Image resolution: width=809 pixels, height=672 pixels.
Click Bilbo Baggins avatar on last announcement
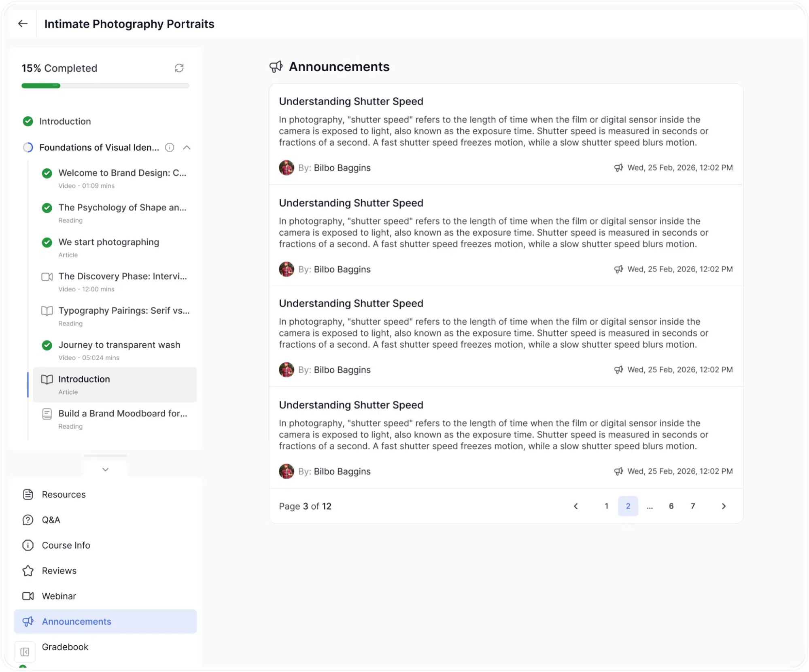[x=287, y=472]
